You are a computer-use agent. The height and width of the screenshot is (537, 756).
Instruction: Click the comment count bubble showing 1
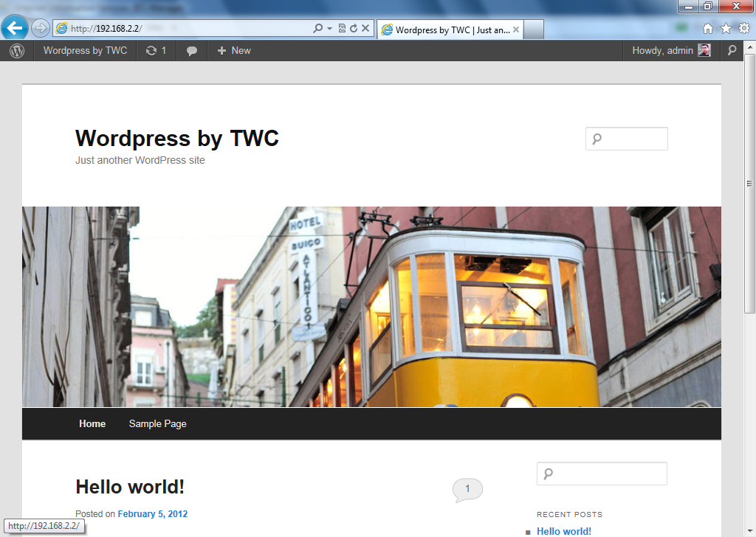(467, 490)
